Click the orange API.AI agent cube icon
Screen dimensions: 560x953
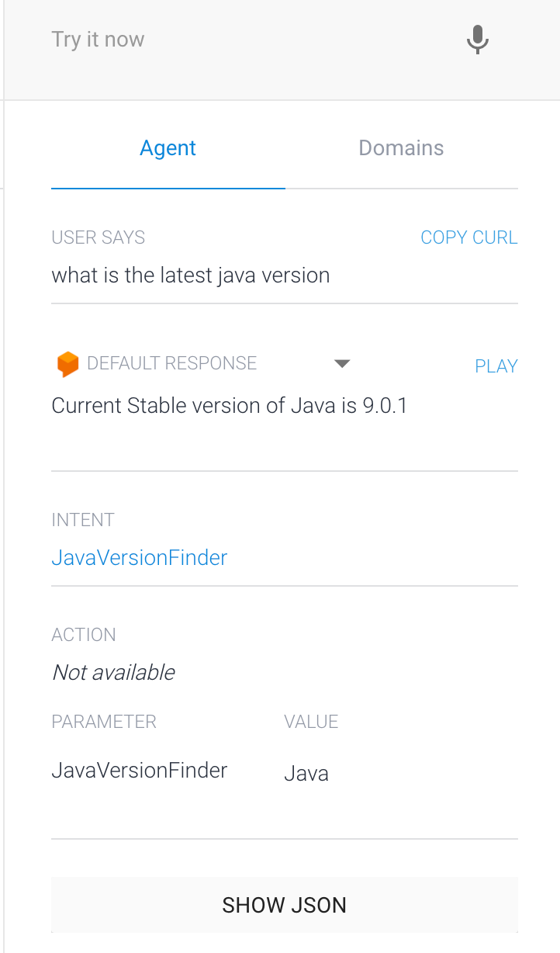(68, 363)
